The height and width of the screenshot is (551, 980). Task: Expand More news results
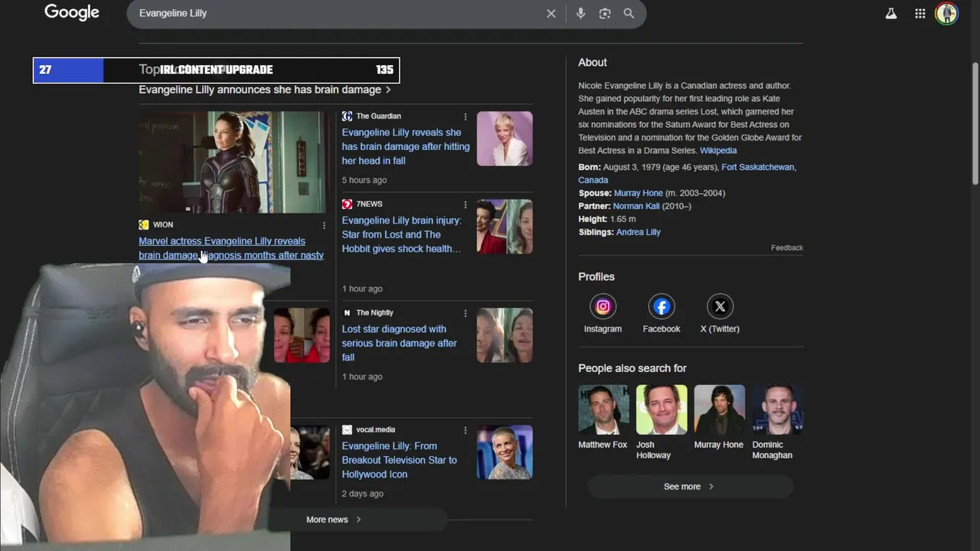click(334, 520)
